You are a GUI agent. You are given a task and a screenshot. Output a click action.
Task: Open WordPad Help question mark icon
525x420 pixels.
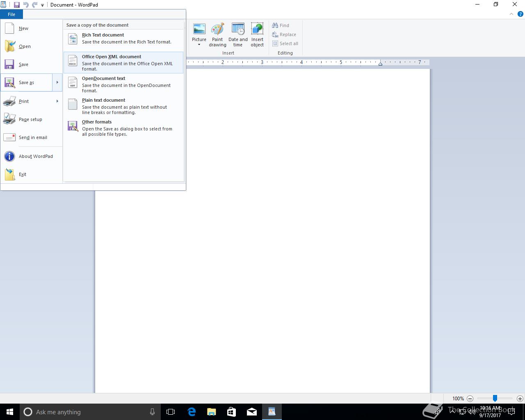point(520,14)
